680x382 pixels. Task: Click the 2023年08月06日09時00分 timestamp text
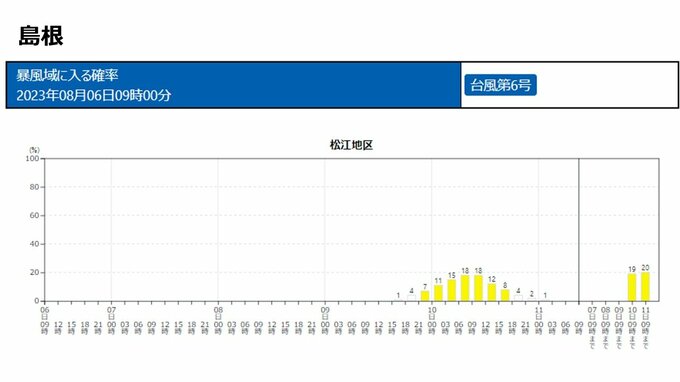94,95
